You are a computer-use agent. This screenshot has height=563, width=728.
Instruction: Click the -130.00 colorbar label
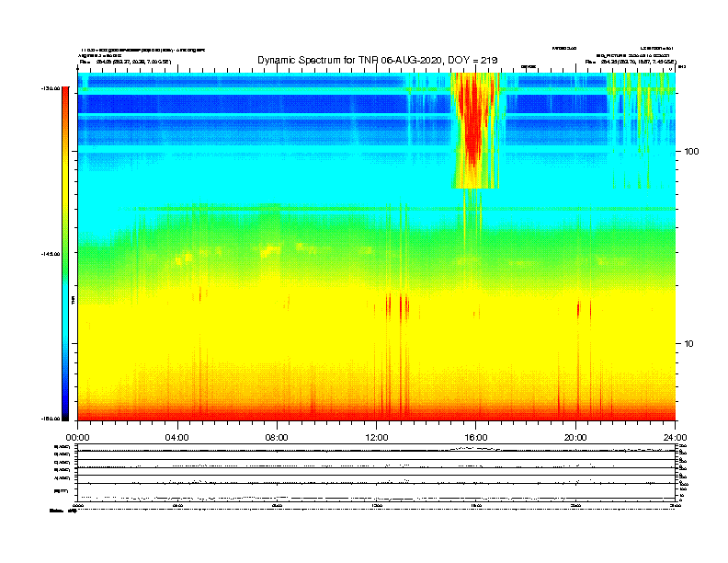click(51, 88)
